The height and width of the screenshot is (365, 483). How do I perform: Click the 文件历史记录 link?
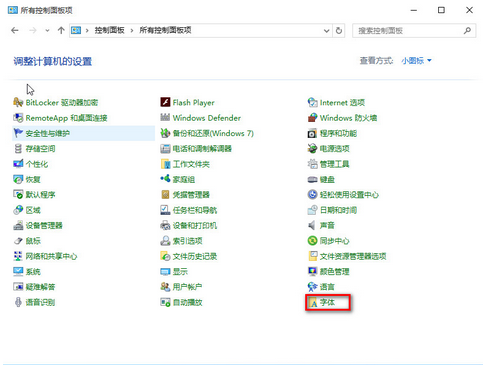coord(195,256)
